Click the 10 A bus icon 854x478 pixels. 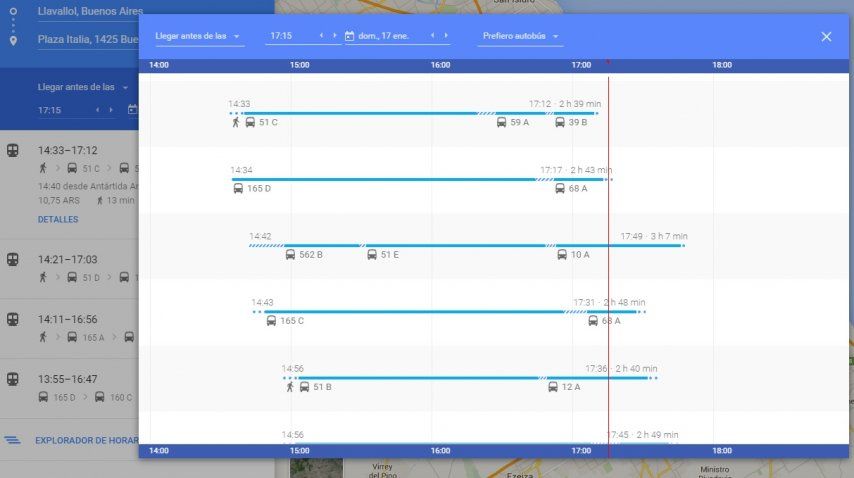point(562,254)
